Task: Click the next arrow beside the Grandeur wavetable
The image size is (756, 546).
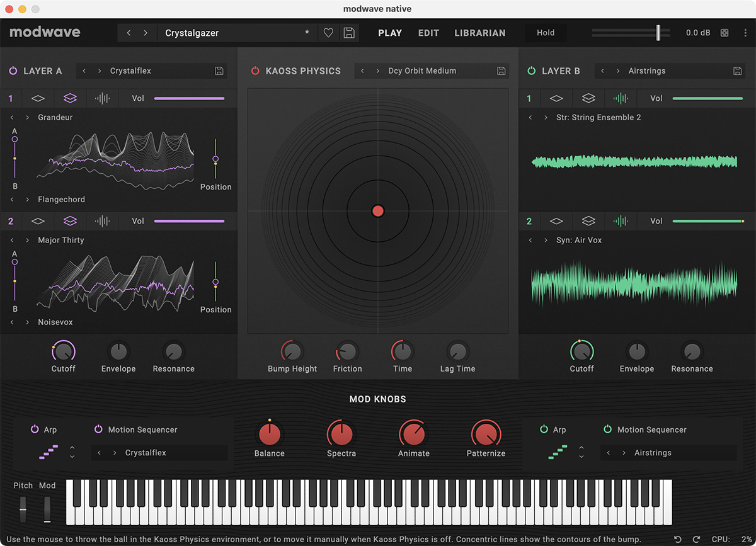Action: point(27,117)
